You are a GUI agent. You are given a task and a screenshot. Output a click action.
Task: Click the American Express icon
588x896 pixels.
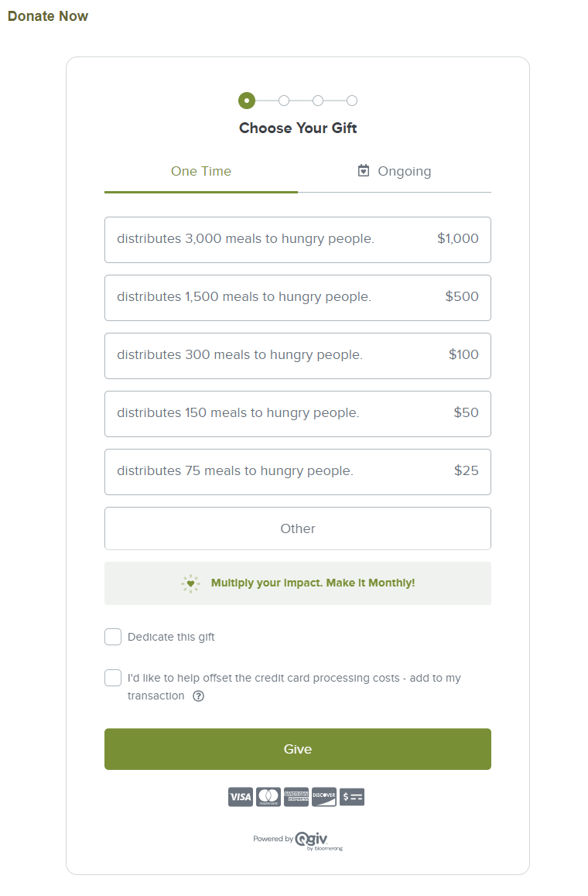point(296,797)
